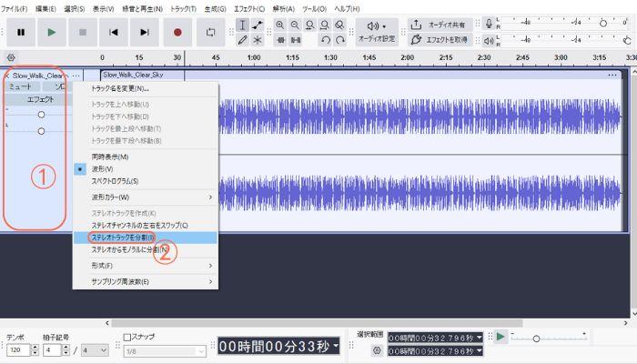Open the timeline options gear icon
The height and width of the screenshot is (364, 637).
click(x=10, y=56)
